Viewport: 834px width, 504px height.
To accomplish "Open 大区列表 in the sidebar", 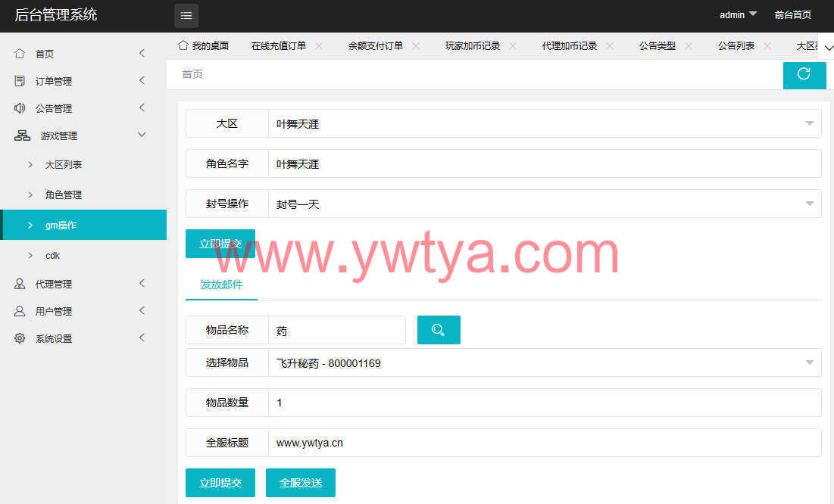I will [64, 165].
